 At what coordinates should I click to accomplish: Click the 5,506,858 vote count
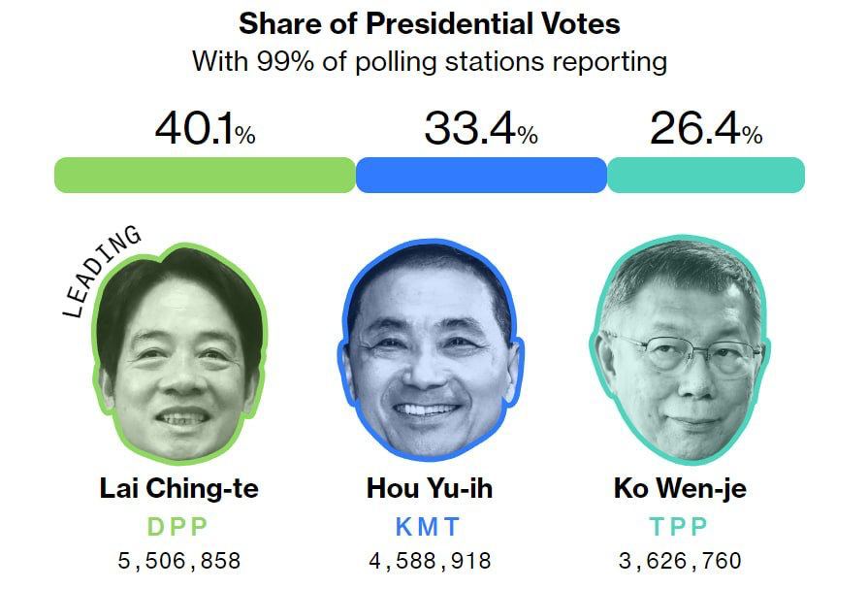point(179,561)
